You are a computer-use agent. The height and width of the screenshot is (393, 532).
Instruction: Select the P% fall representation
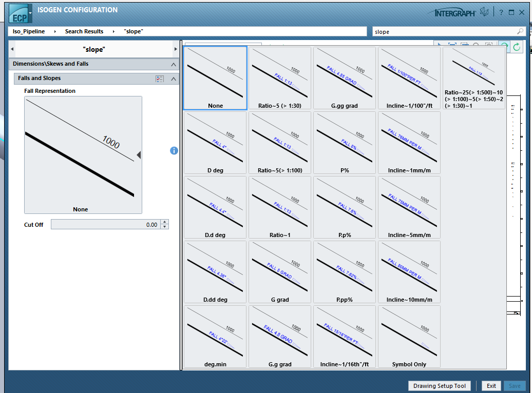coord(345,143)
